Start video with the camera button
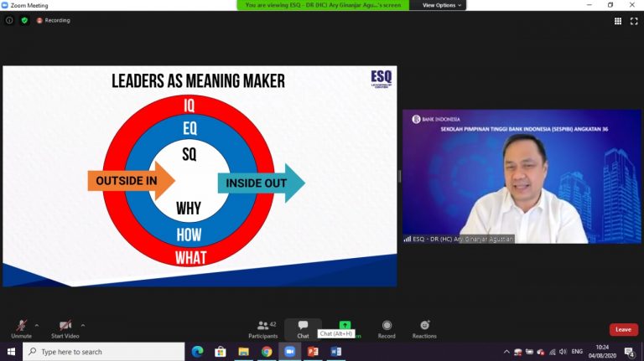The image size is (644, 361). 65,326
